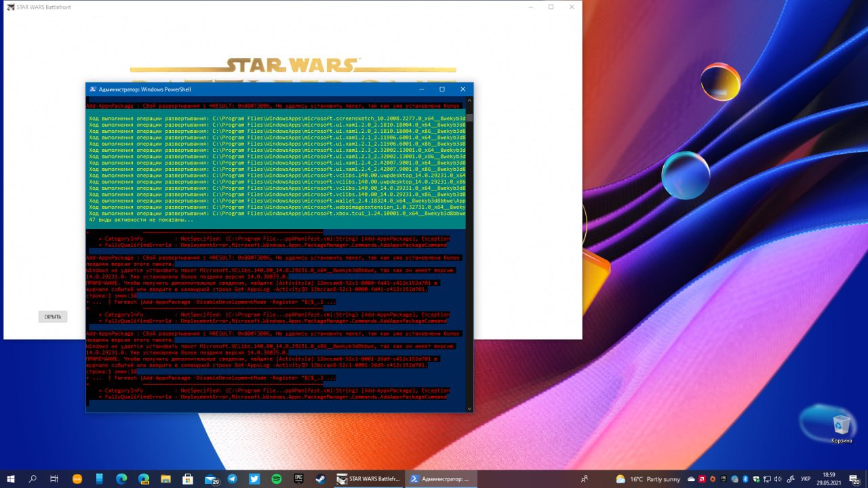Viewport: 868px width, 488px height.
Task: Open Steam from taskbar
Action: point(321,479)
